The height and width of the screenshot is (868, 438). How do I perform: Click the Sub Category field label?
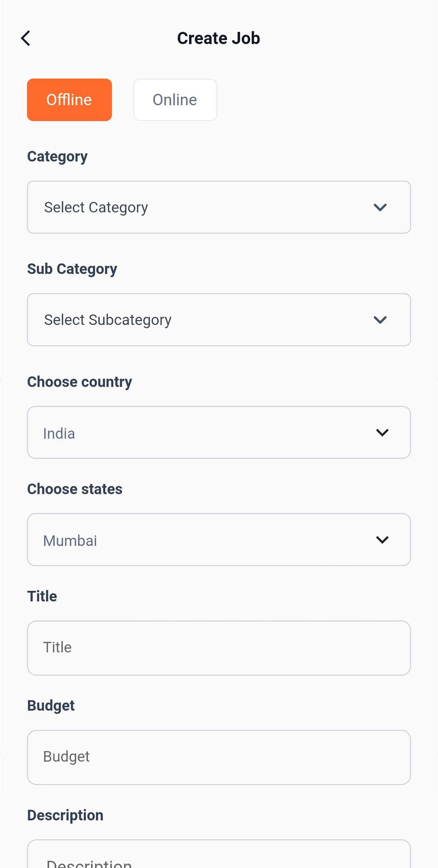tap(72, 269)
